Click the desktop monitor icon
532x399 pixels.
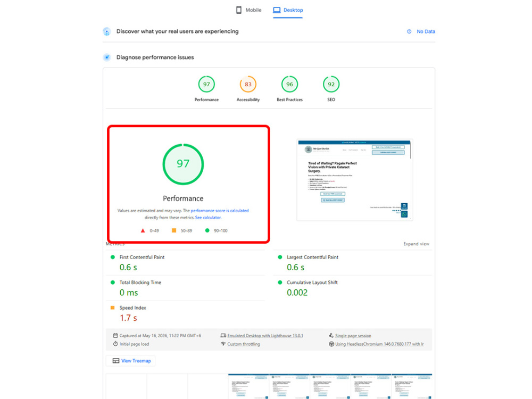[277, 10]
